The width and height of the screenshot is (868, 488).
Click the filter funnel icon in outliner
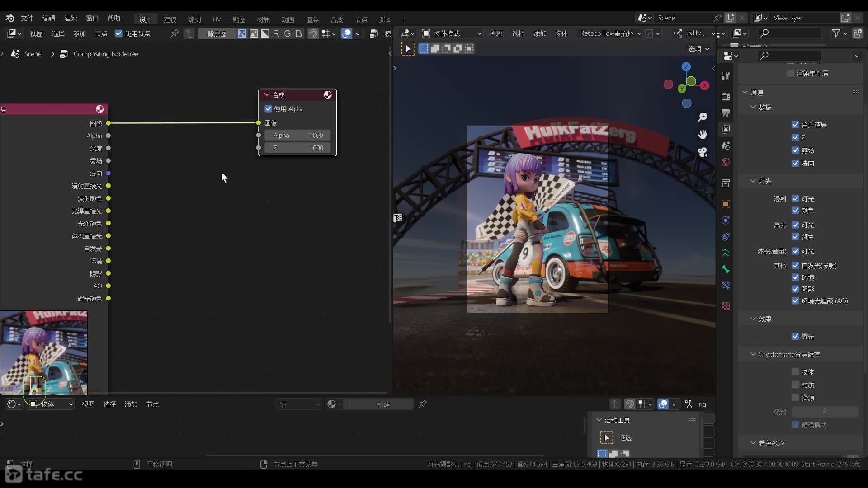click(x=836, y=33)
